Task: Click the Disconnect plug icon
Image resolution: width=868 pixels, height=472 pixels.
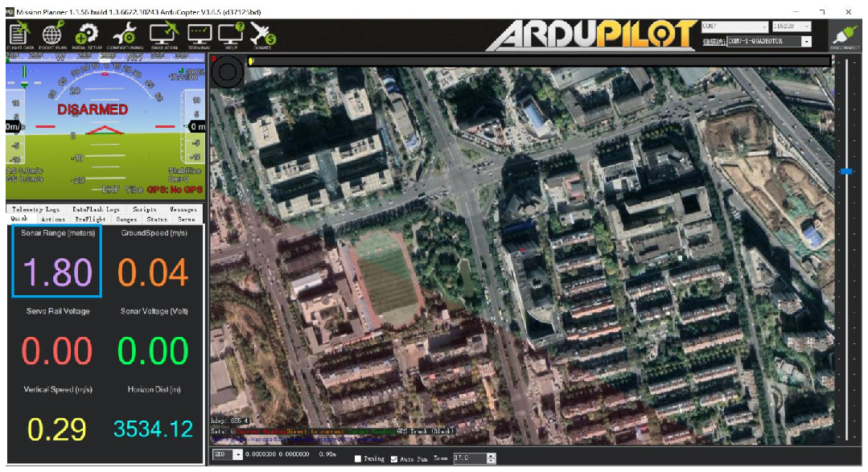Action: (845, 36)
